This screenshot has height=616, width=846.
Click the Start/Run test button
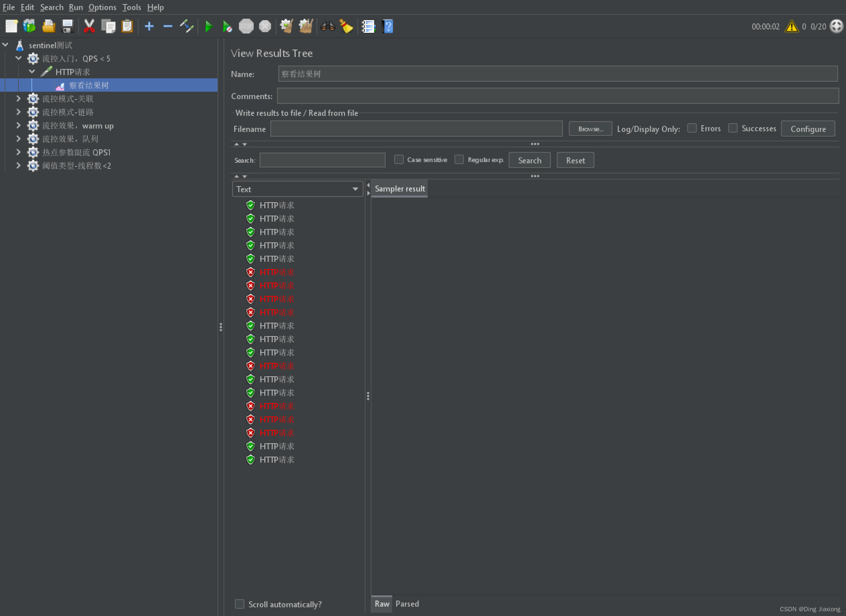pos(208,26)
